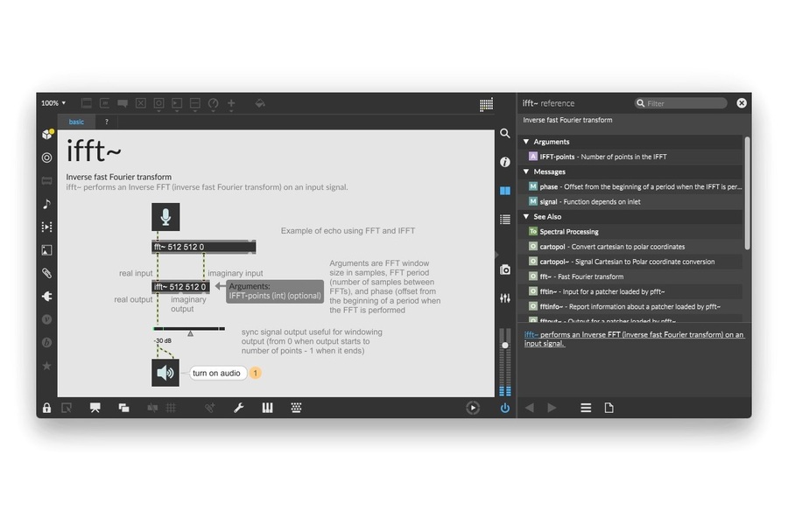The width and height of the screenshot is (788, 532).
Task: Open the wrench debugging tools icon
Action: (239, 408)
